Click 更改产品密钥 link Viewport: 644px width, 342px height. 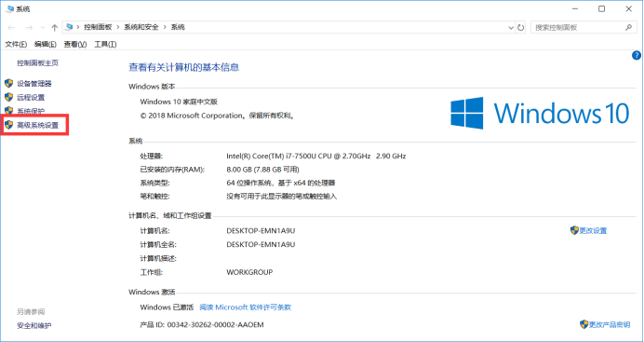coord(610,324)
